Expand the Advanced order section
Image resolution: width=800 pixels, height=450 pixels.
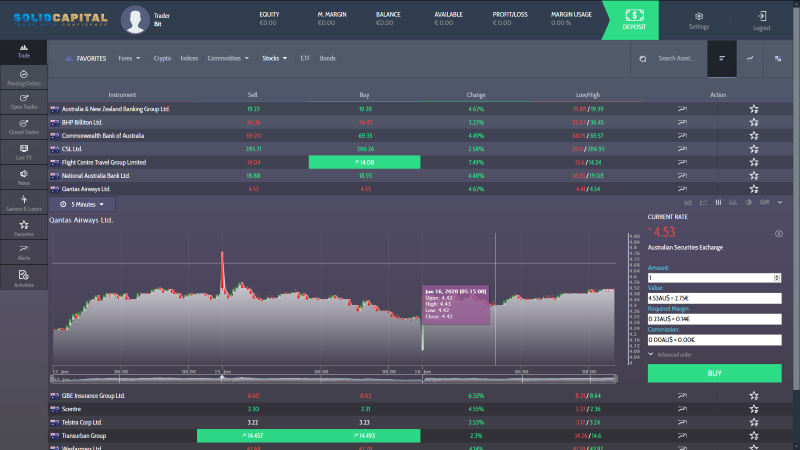(x=670, y=355)
